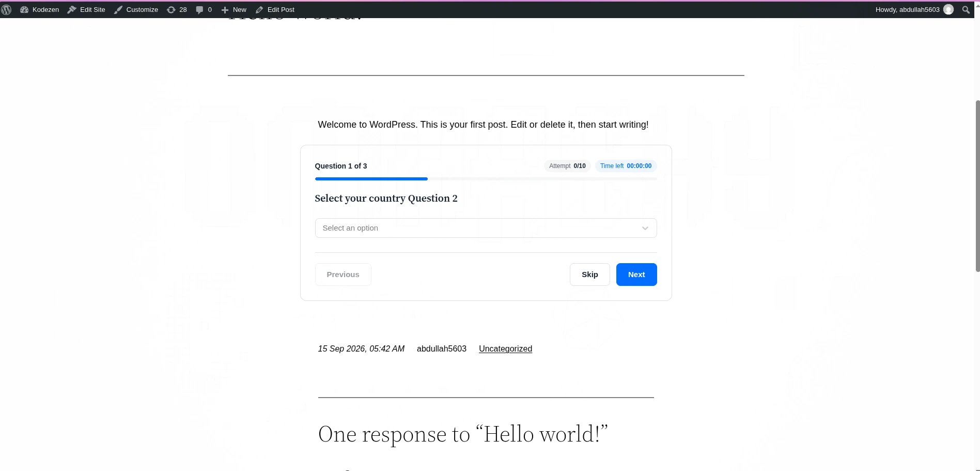Open the WordPress logo menu
The width and height of the screenshot is (980, 471).
click(x=6, y=10)
